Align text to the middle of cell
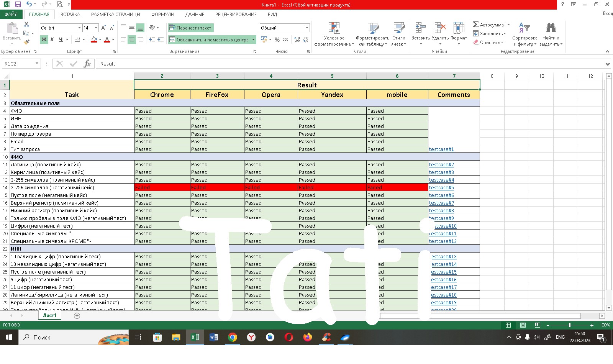This screenshot has width=613, height=364. tap(132, 28)
